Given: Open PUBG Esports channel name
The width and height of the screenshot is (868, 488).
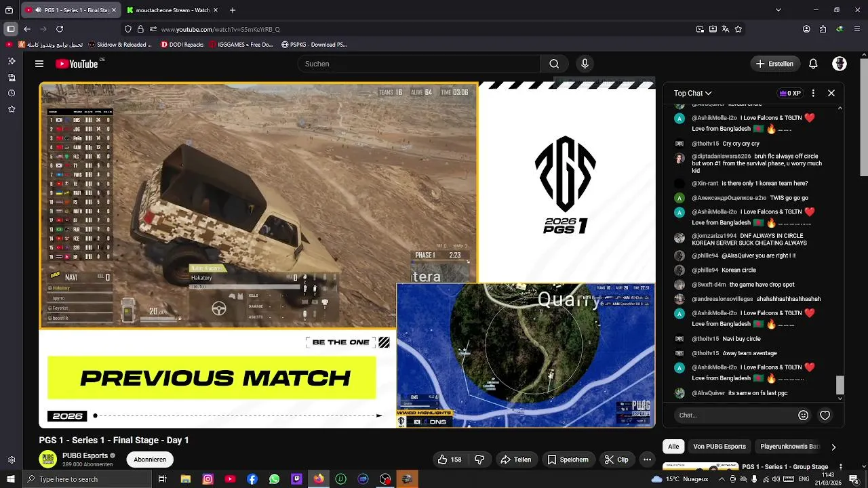Looking at the screenshot, I should [85, 455].
